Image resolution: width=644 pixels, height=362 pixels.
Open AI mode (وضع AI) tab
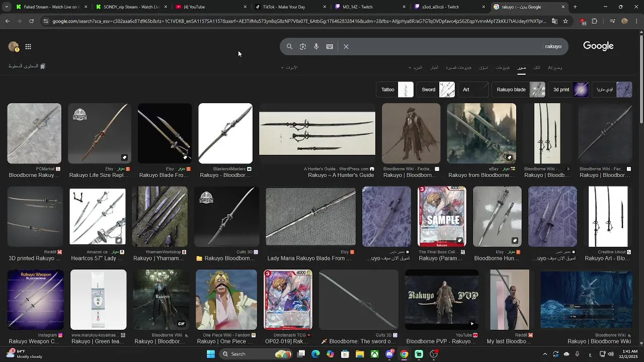(555, 67)
